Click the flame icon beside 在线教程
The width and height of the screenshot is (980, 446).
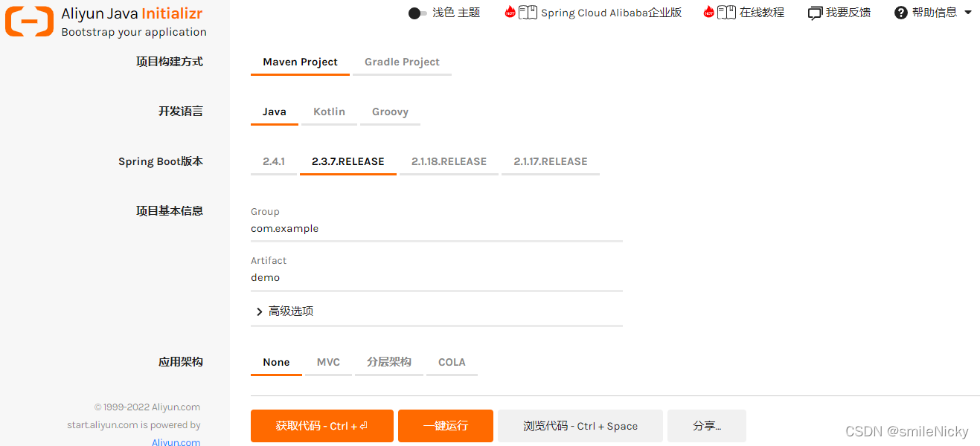click(708, 12)
